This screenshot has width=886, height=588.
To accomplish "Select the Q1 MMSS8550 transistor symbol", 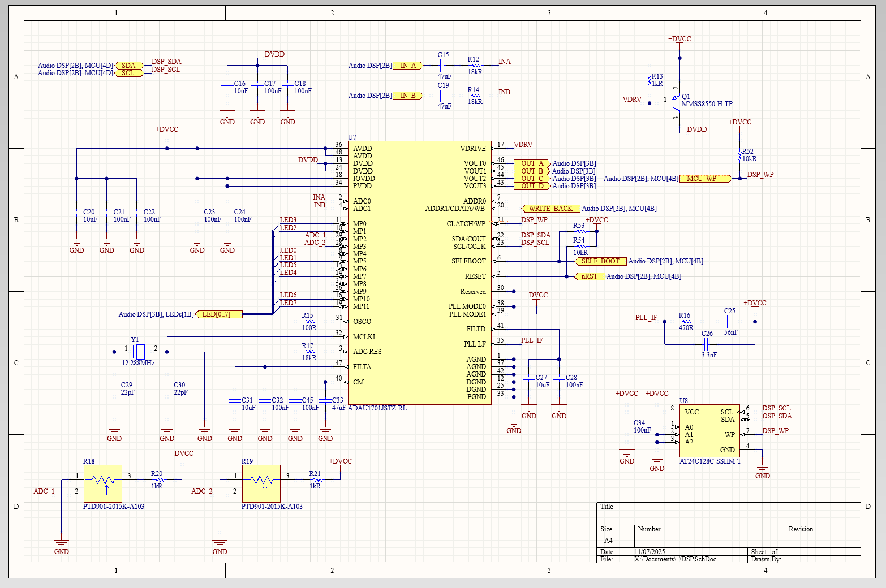I will coord(675,103).
